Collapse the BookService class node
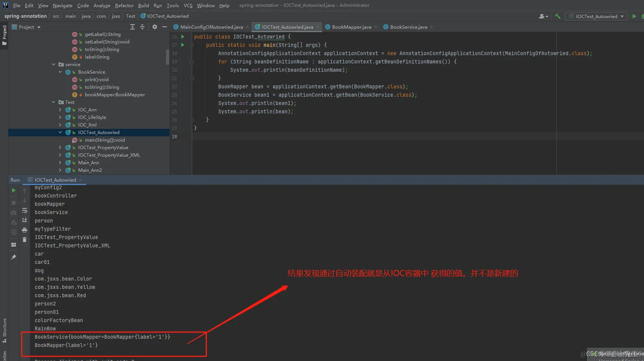 [60, 72]
